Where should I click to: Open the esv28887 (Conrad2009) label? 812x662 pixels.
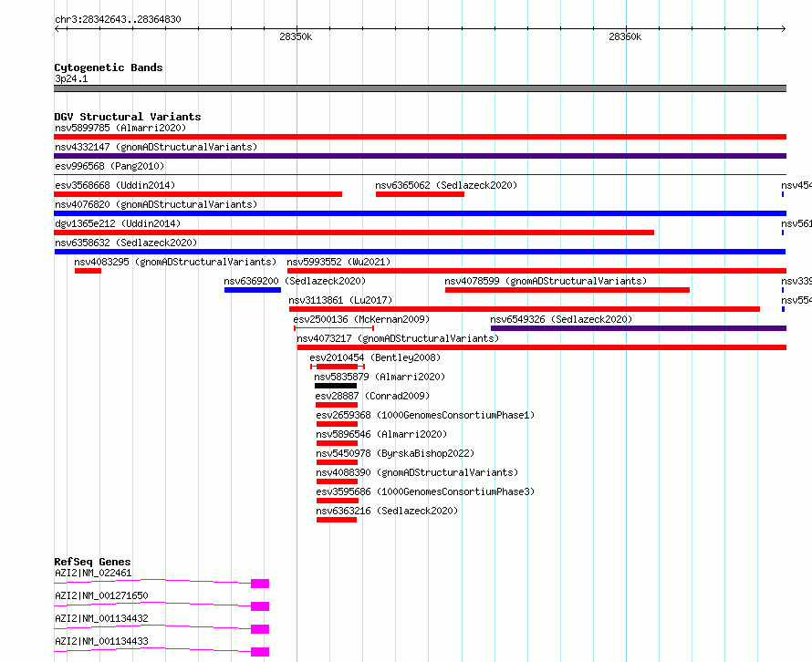[372, 396]
